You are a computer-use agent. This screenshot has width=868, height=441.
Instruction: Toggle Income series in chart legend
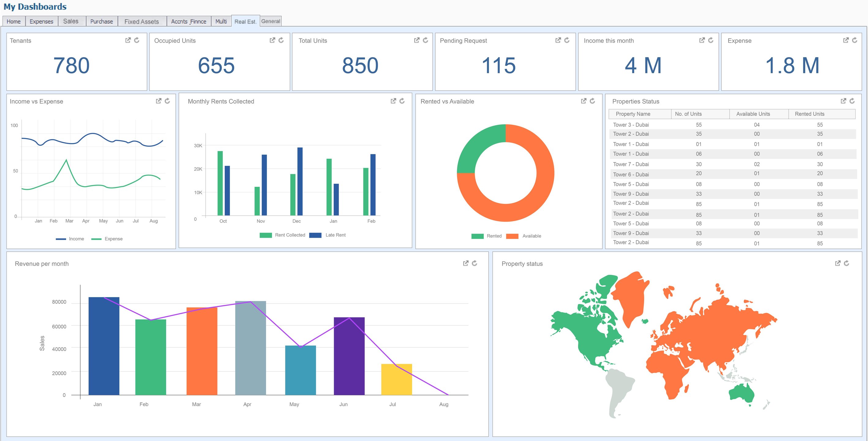tap(76, 239)
